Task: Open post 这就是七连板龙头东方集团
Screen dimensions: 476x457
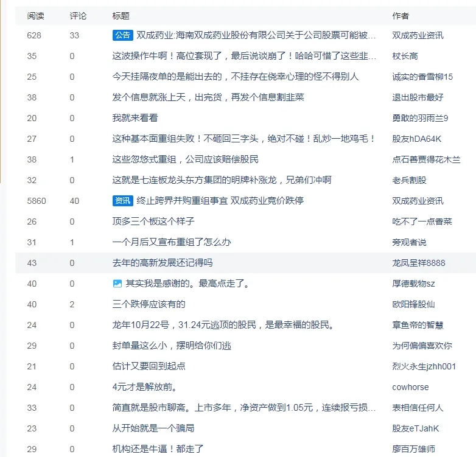Action: [x=222, y=180]
